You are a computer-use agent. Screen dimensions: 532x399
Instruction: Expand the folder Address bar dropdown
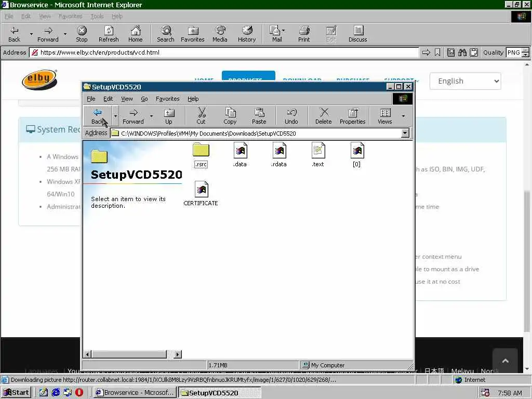pos(405,133)
